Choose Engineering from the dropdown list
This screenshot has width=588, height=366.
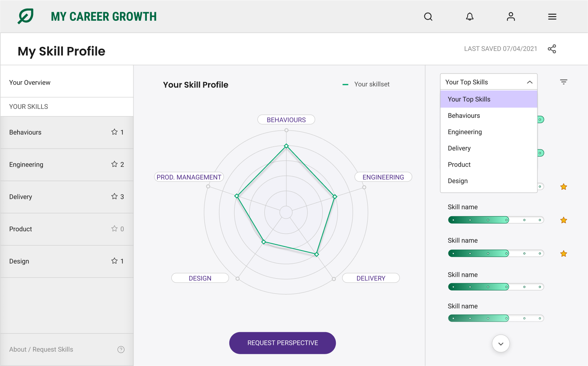pos(489,132)
